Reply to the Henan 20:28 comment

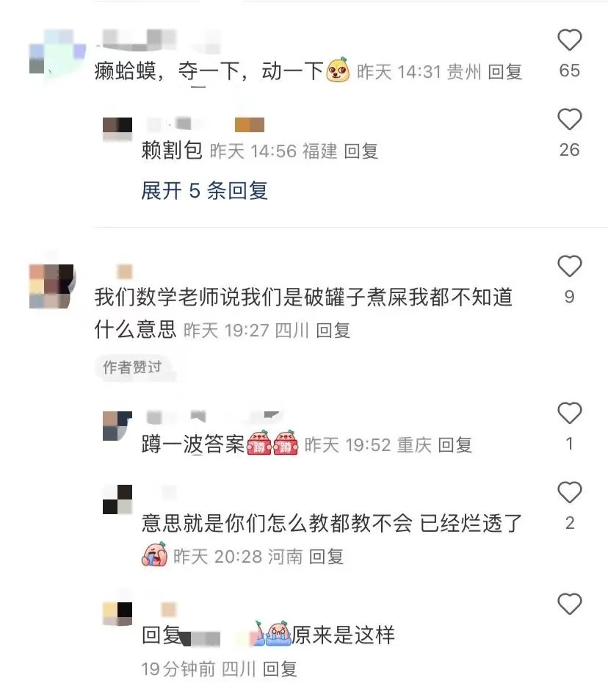pyautogui.click(x=326, y=557)
